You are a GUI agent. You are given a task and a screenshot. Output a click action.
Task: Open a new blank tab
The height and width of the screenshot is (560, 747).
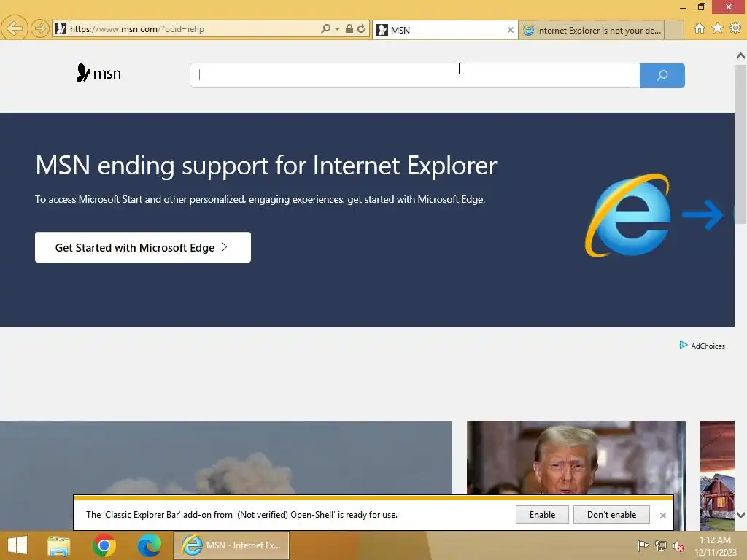[673, 30]
